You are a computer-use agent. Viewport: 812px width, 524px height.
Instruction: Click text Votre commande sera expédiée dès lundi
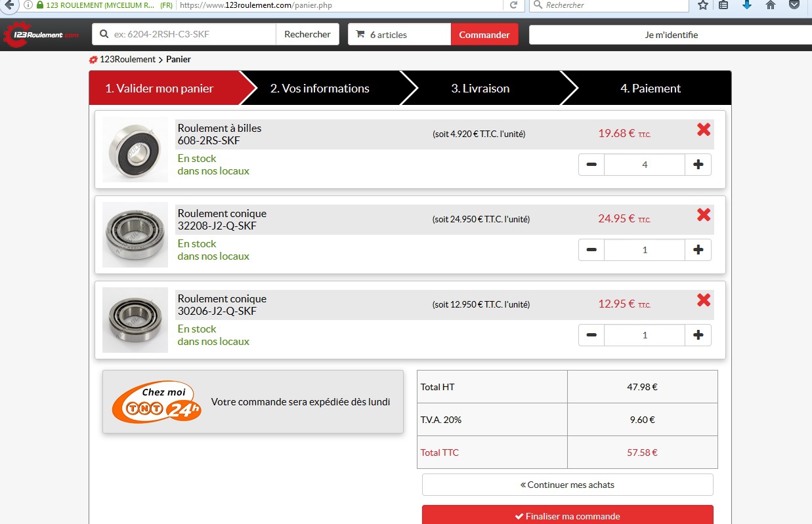click(x=301, y=402)
